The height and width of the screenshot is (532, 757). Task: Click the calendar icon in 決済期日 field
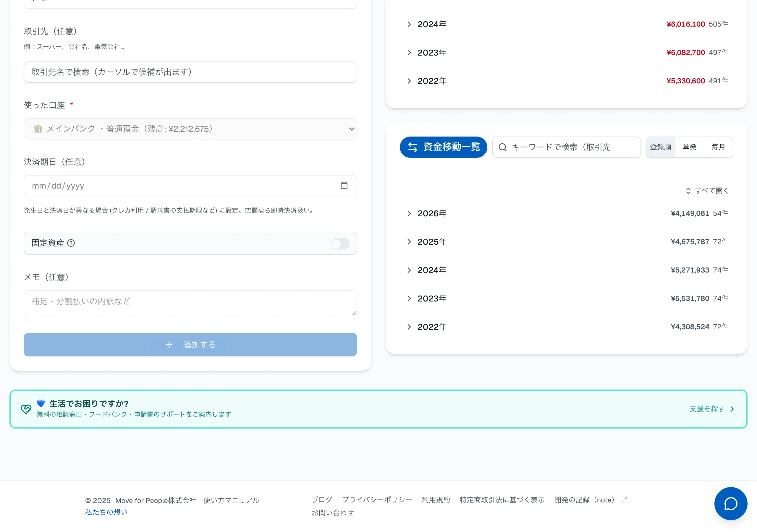(344, 186)
